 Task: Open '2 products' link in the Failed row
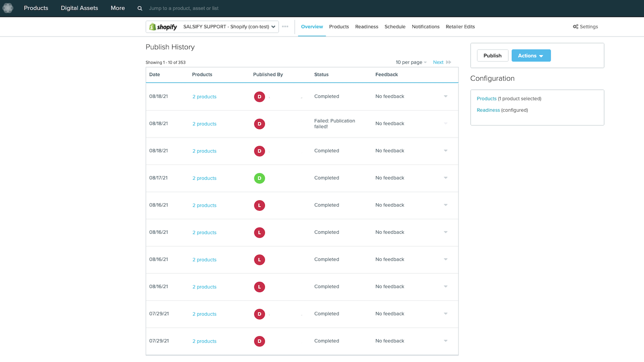pos(204,124)
